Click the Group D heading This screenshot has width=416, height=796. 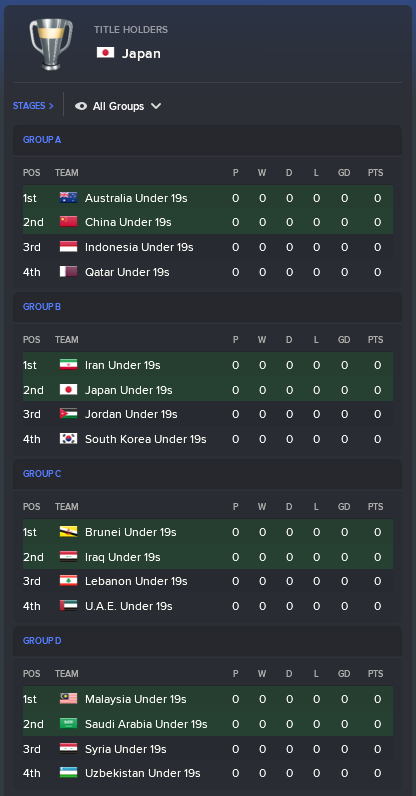pyautogui.click(x=42, y=641)
